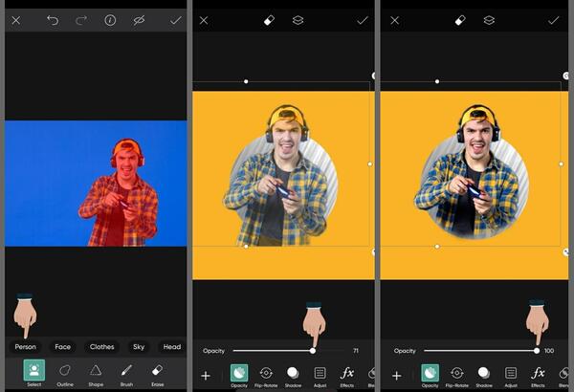Select the Adjust tool in middle screen

click(x=320, y=377)
